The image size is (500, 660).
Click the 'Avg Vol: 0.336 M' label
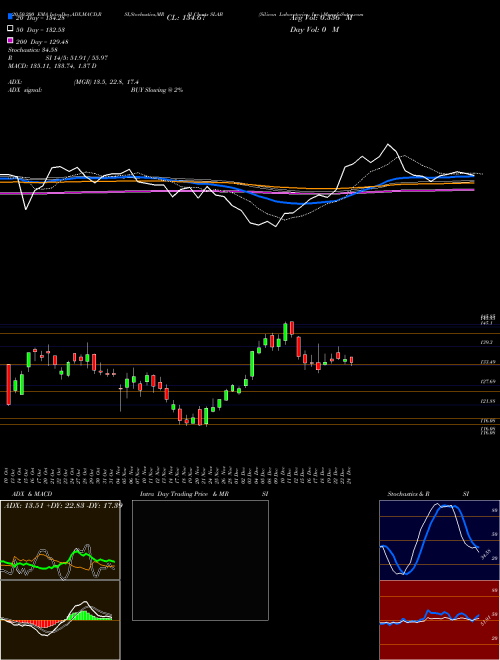(x=321, y=18)
